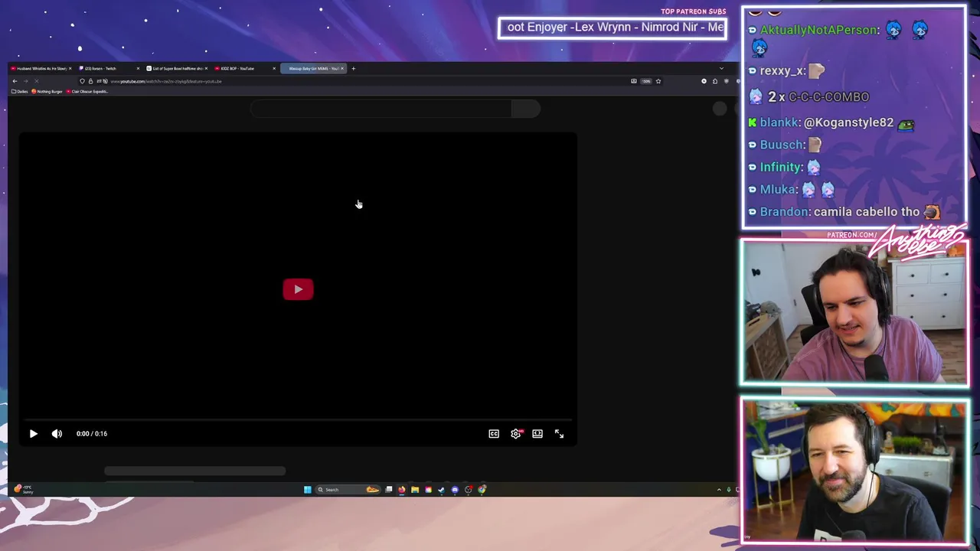The image size is (980, 551).
Task: Select the active 'Wassup Baby Girl' tab
Action: pyautogui.click(x=313, y=69)
